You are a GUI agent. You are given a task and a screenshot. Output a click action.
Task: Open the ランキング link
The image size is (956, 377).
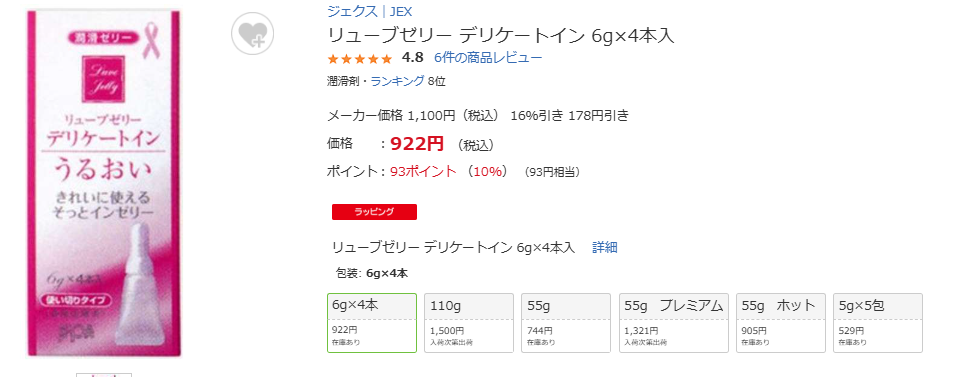click(398, 81)
